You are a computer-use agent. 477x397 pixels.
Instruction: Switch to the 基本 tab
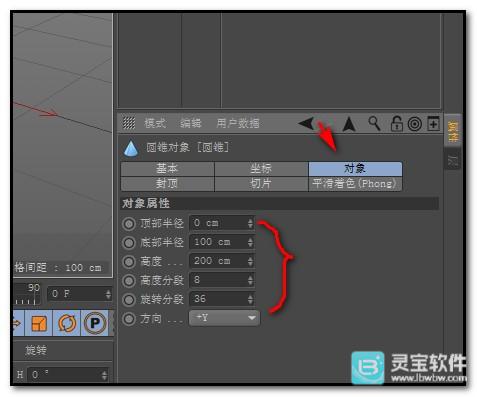pyautogui.click(x=167, y=169)
